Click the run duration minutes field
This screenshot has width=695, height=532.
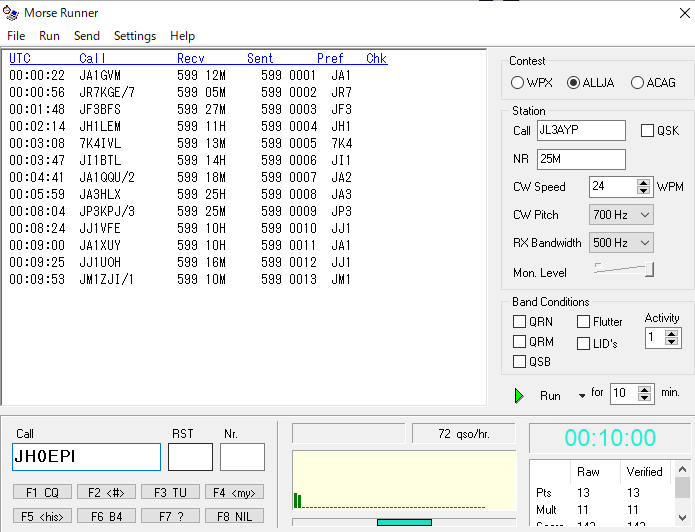(x=624, y=393)
